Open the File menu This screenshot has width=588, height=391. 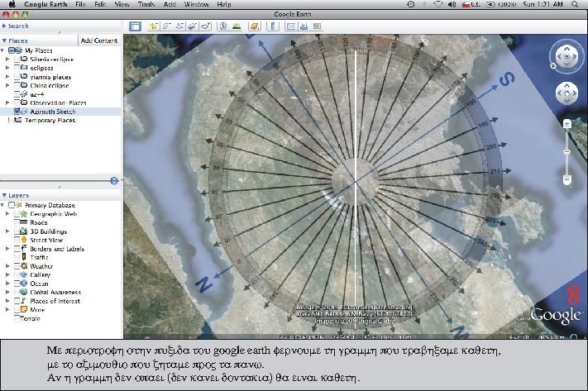pyautogui.click(x=80, y=4)
